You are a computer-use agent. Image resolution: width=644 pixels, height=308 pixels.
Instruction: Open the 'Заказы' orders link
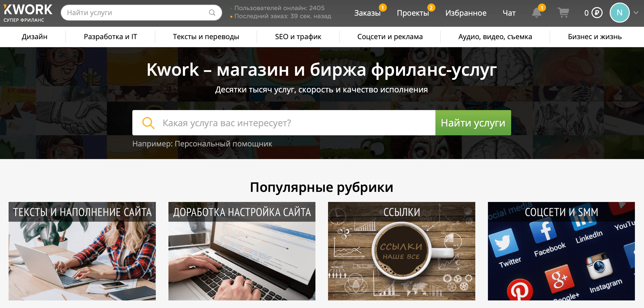coord(367,13)
